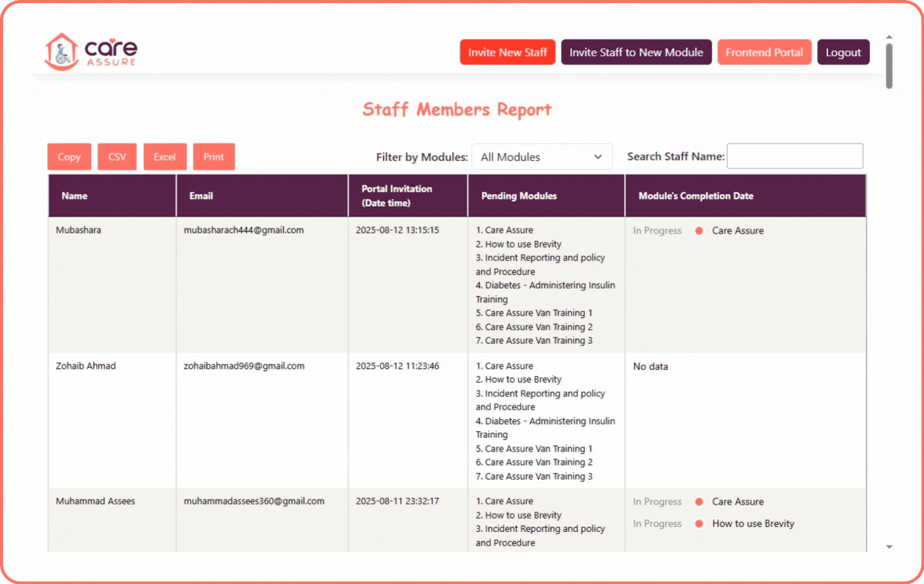
Task: Select the status dot beside Care Assure for Mubashara
Action: click(x=699, y=231)
